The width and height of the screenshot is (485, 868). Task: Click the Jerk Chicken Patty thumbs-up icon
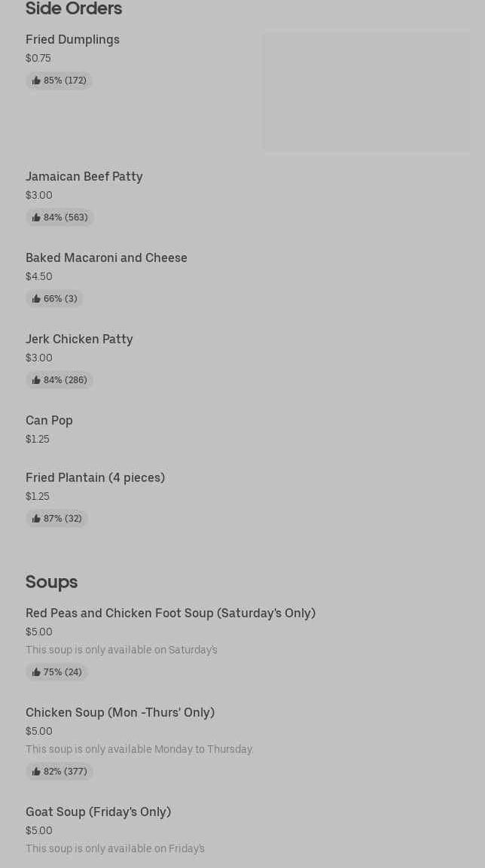[x=36, y=380]
